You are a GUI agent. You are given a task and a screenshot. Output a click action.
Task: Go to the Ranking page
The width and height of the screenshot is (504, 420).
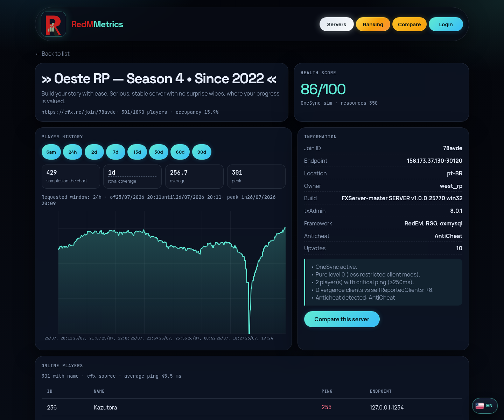pos(373,24)
